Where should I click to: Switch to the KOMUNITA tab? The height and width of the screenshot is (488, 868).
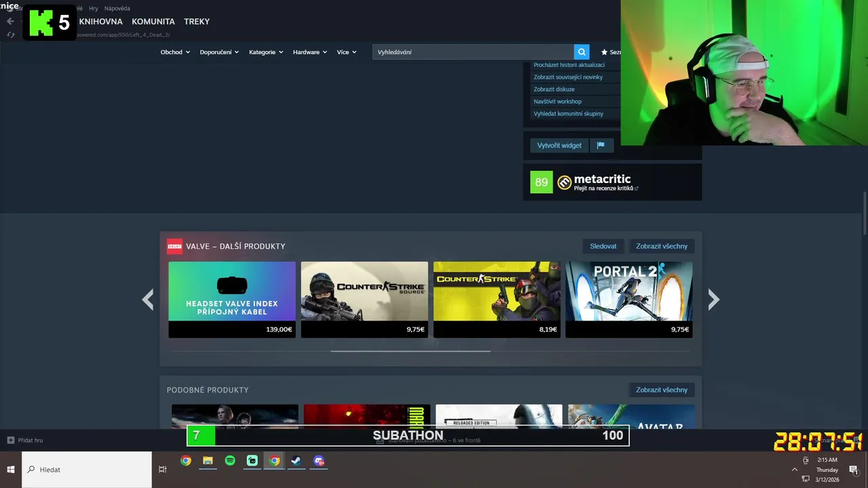153,22
